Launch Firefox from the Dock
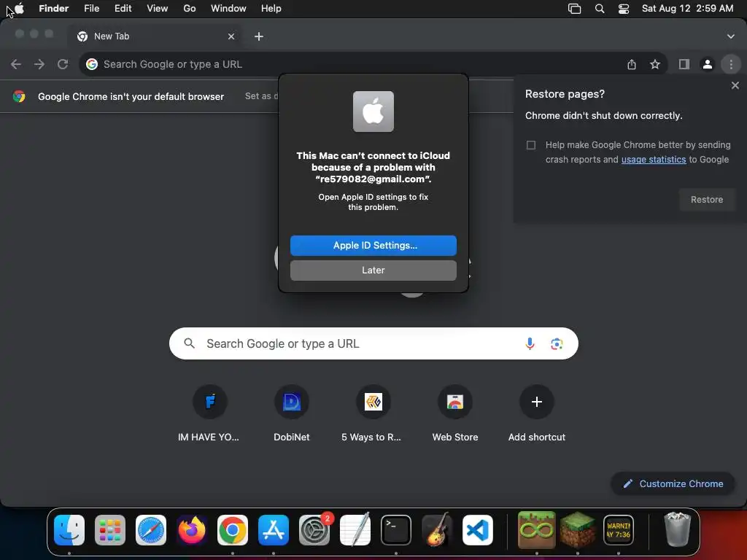This screenshot has height=560, width=747. tap(192, 530)
